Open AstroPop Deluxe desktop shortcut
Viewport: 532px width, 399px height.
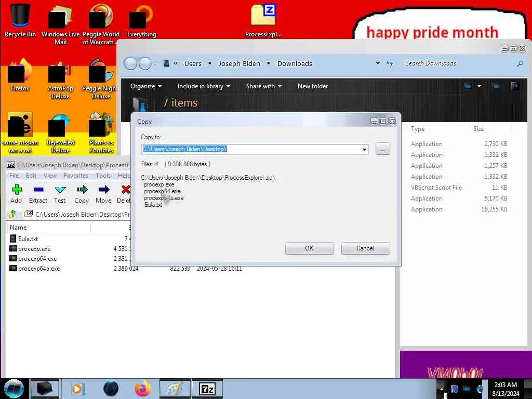60,79
